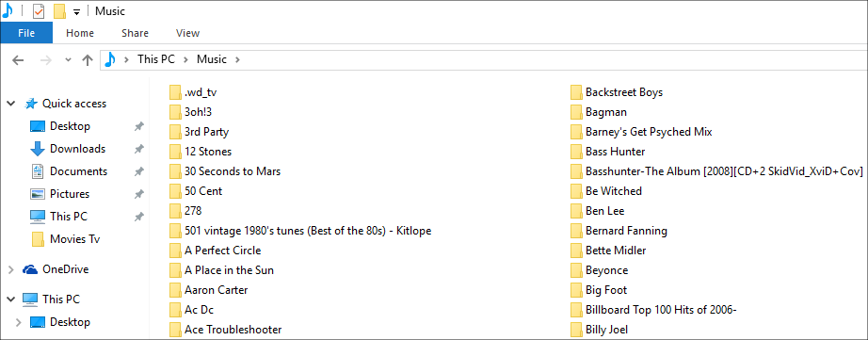Select '501 vintage 1980's tunes' folder name
868x340 pixels.
pos(308,231)
